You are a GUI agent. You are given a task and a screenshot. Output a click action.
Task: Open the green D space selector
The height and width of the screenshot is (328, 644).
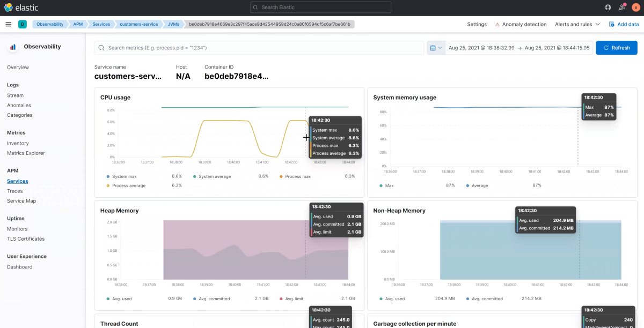point(22,24)
